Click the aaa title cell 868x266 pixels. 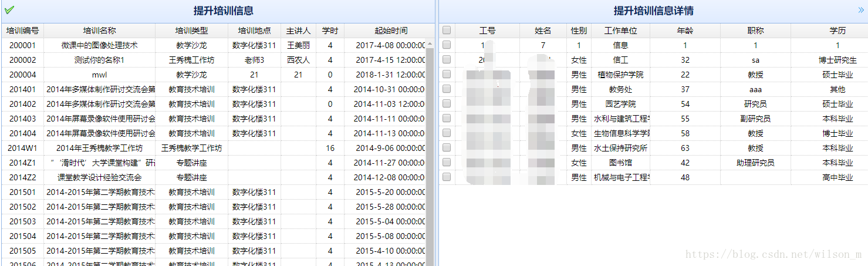click(x=755, y=89)
